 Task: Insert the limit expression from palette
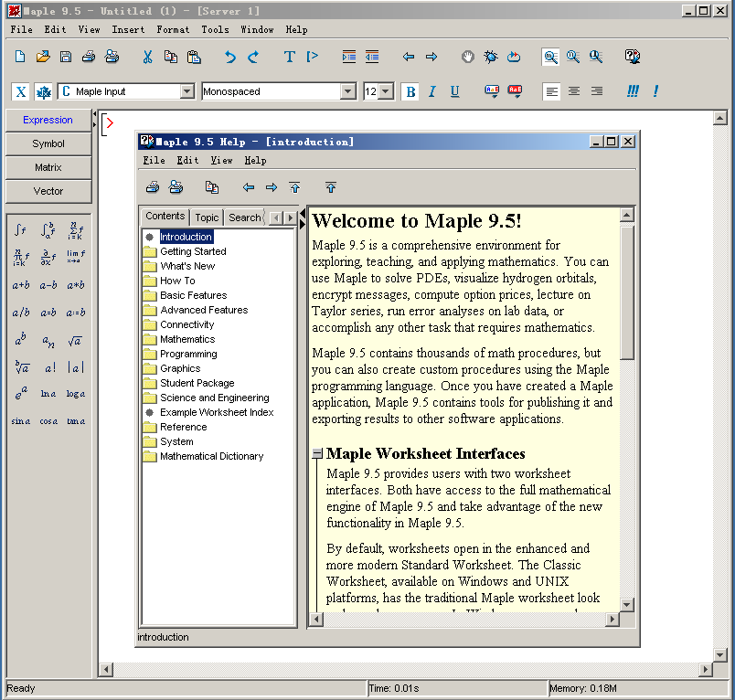tap(75, 256)
